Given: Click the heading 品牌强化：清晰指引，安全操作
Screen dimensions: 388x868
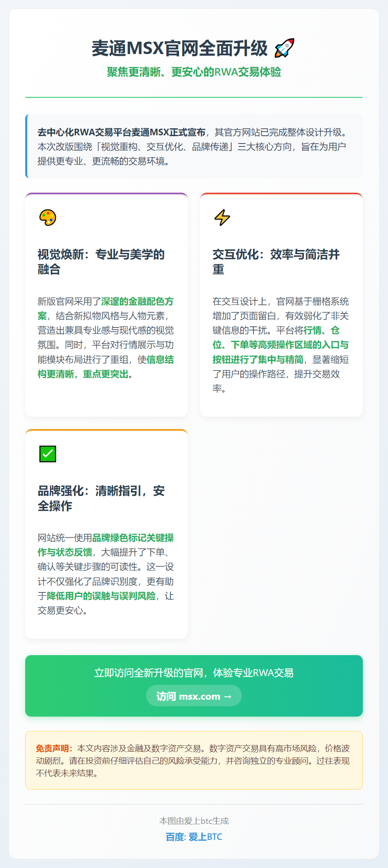Looking at the screenshot, I should coord(101,498).
